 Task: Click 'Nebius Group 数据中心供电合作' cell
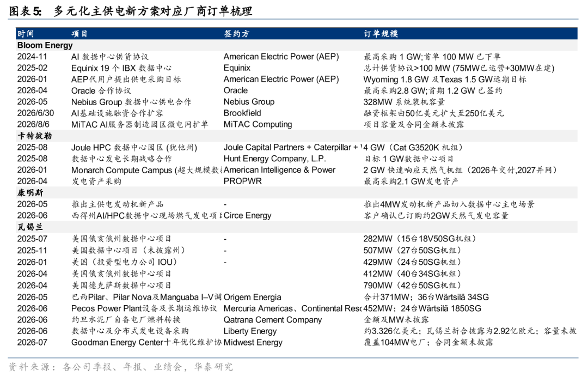point(131,102)
